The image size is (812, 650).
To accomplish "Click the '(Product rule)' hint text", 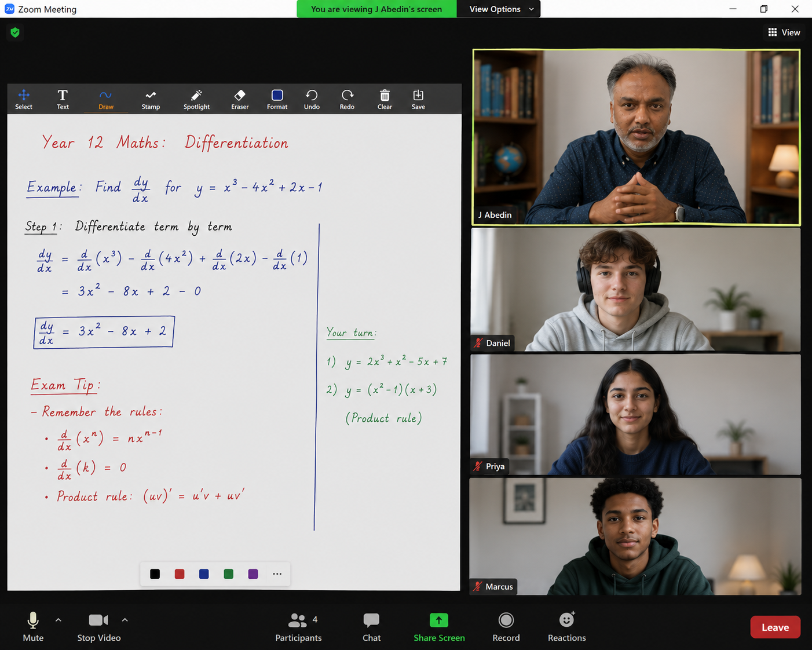I will click(383, 418).
